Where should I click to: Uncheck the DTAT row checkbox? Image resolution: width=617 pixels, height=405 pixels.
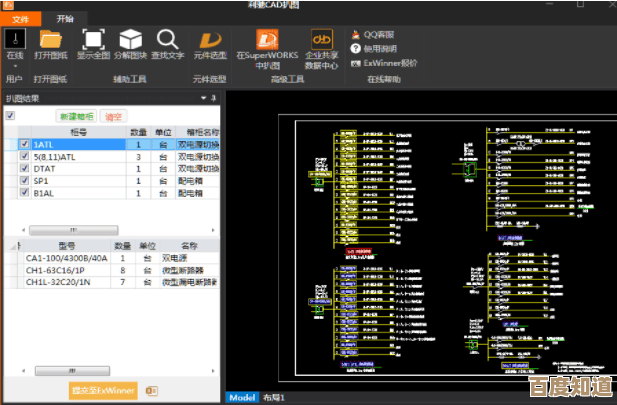(24, 169)
